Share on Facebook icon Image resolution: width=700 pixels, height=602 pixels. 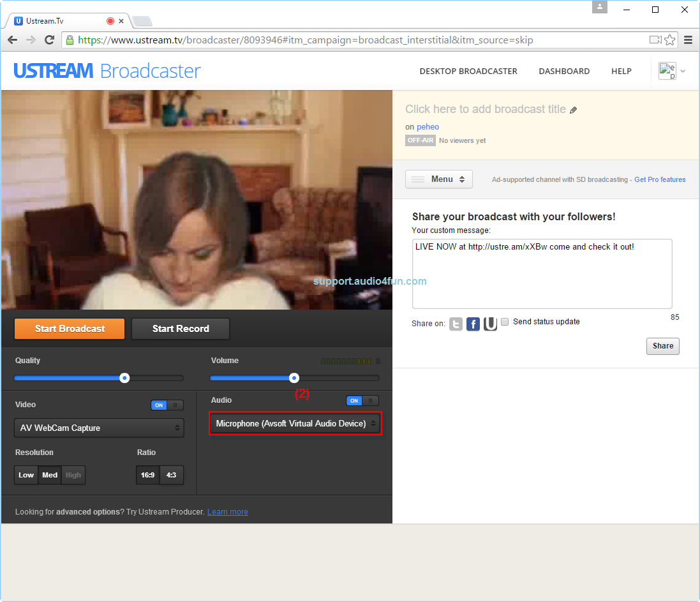tap(473, 324)
